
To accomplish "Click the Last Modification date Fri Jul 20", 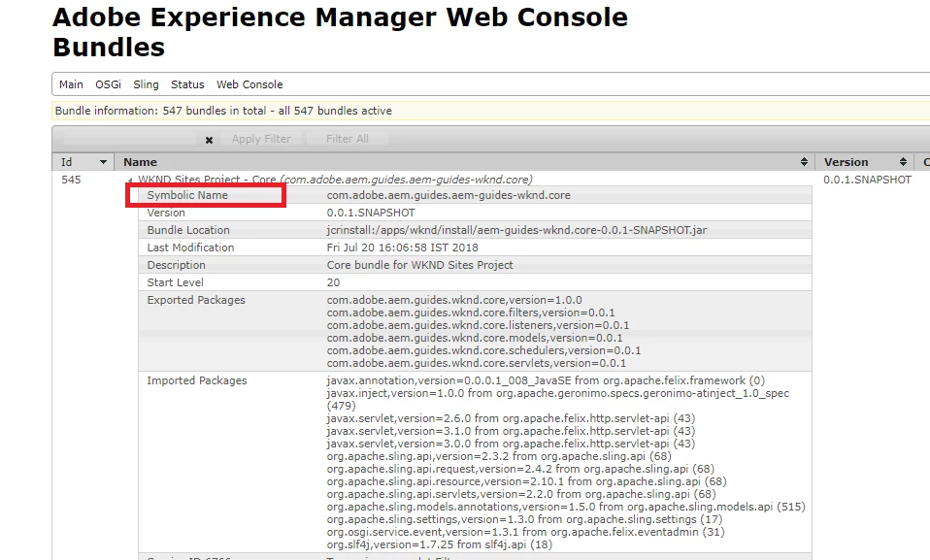I will [x=402, y=247].
